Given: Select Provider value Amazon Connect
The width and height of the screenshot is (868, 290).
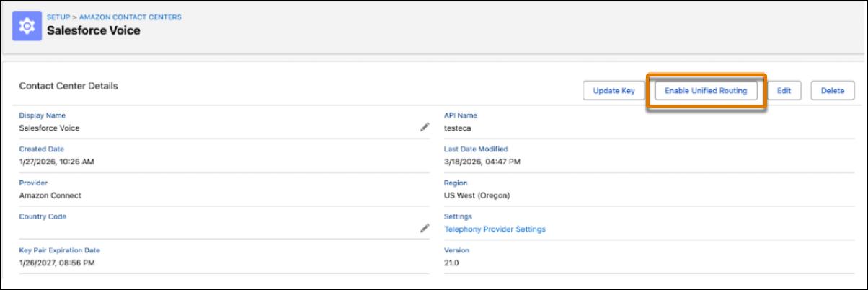Looking at the screenshot, I should (50, 195).
